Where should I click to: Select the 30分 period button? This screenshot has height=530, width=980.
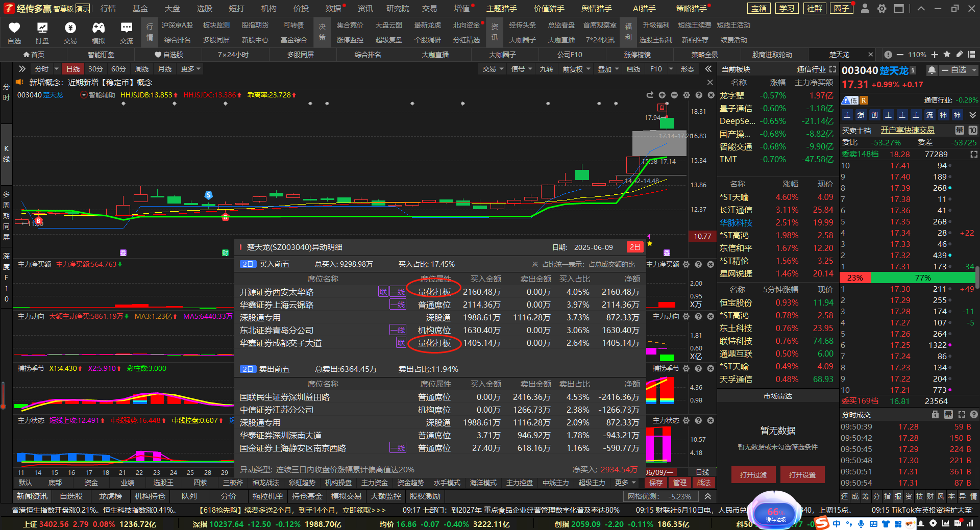coord(95,69)
